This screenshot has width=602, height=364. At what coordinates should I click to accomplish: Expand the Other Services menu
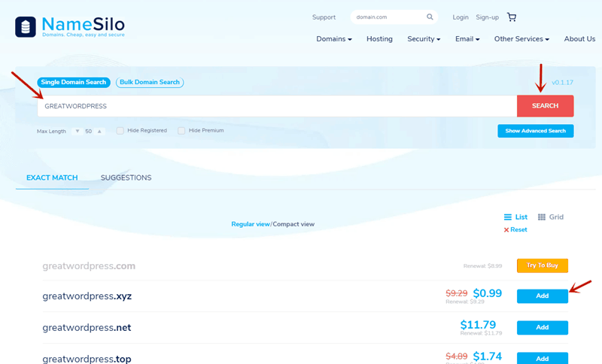click(521, 39)
